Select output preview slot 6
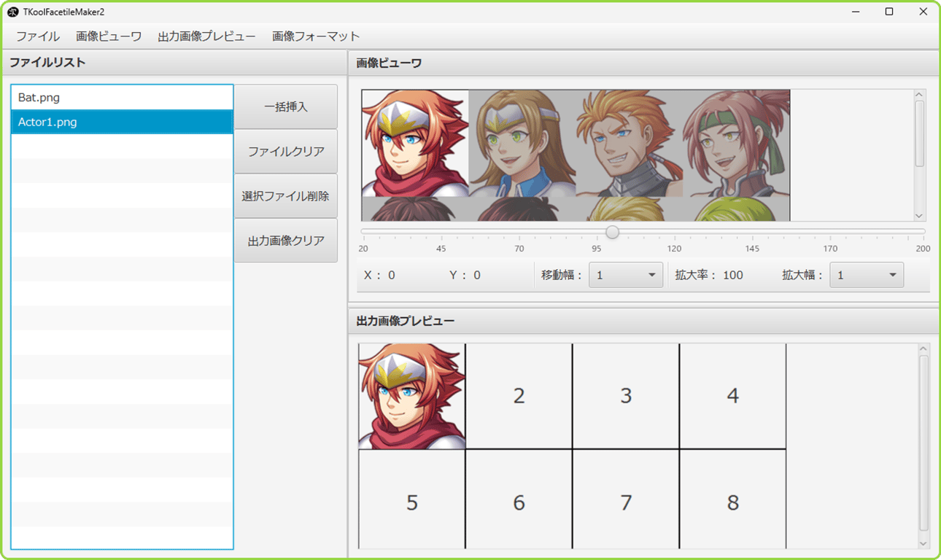Image resolution: width=941 pixels, height=560 pixels. coord(519,499)
